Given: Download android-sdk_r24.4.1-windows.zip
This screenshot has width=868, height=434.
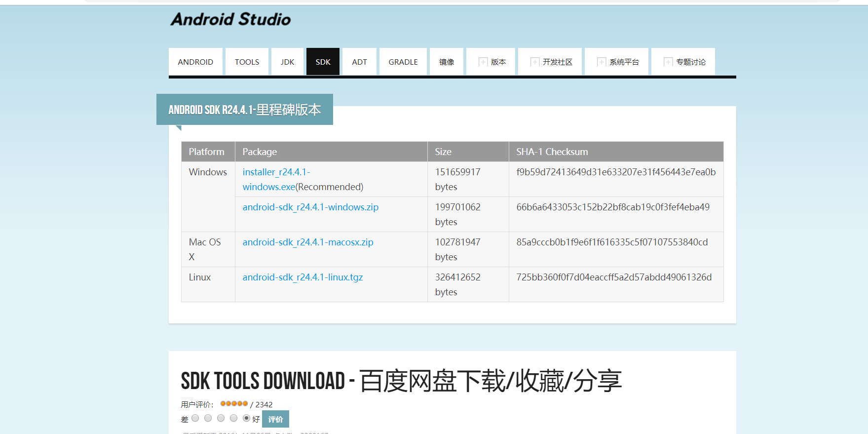Looking at the screenshot, I should (x=310, y=207).
